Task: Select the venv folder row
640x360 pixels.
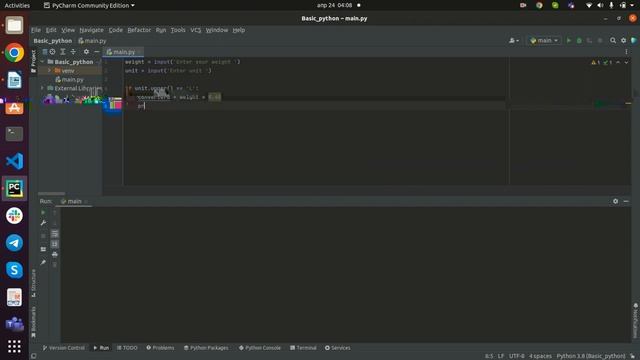Action: (70, 71)
